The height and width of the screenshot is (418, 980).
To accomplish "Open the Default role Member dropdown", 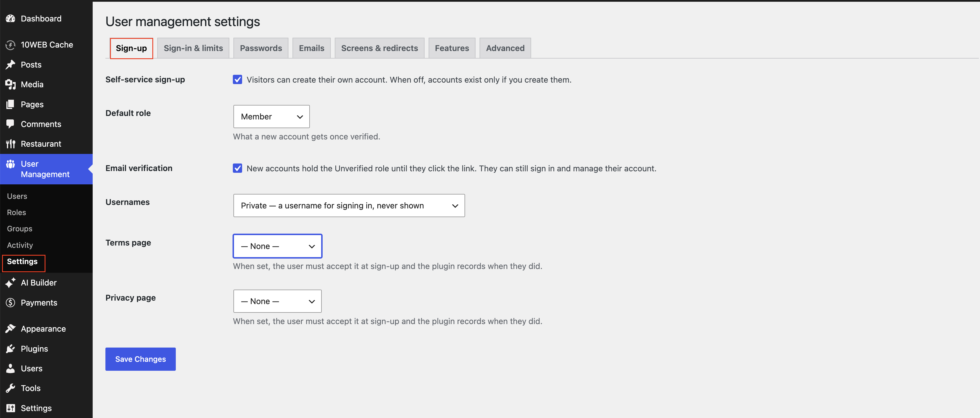I will 271,117.
